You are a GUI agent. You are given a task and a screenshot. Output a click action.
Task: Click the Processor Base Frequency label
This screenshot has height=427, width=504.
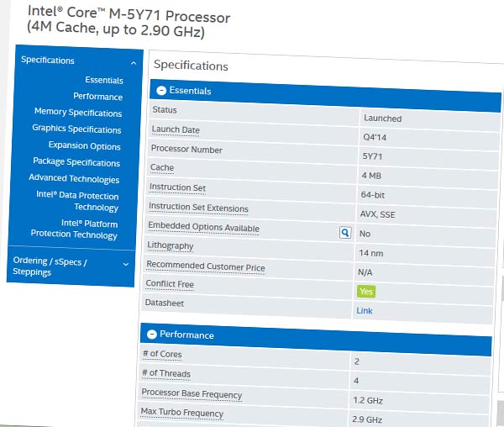coord(192,393)
